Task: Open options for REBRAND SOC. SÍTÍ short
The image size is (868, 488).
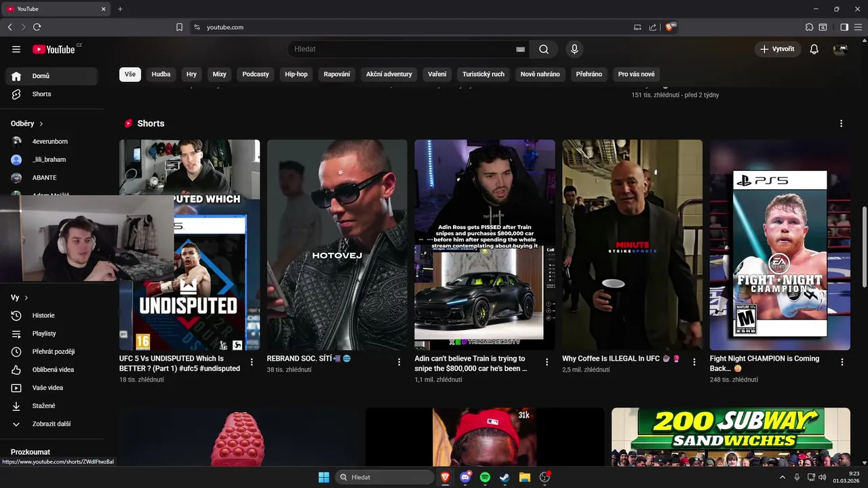Action: pos(399,362)
